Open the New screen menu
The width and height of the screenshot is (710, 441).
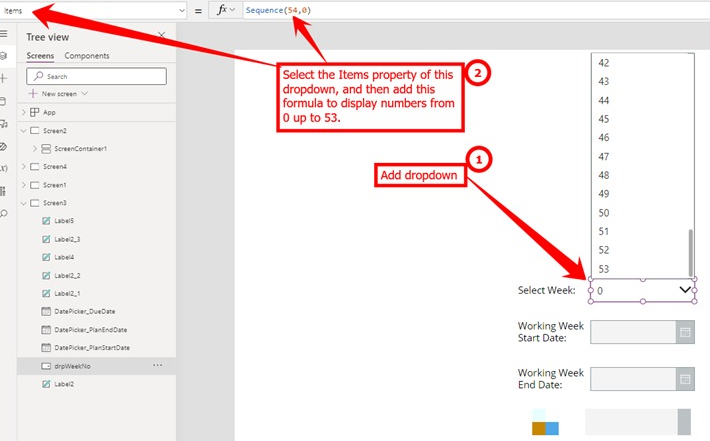(58, 94)
